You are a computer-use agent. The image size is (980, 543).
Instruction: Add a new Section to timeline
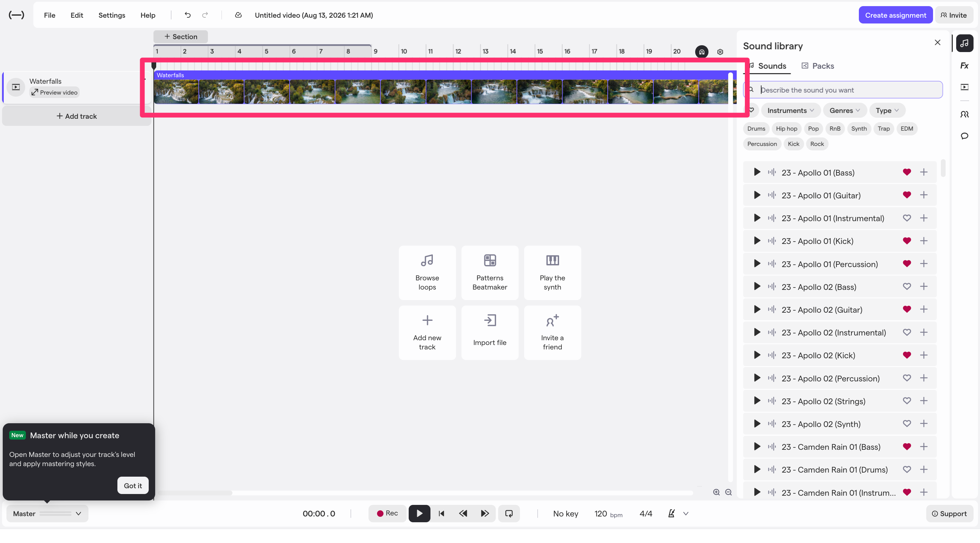[181, 36]
